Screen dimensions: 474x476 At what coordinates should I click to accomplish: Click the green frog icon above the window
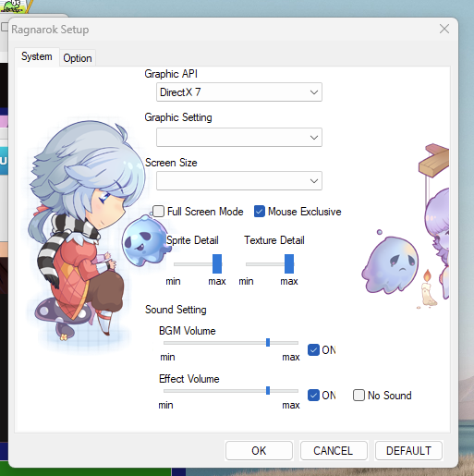pyautogui.click(x=13, y=6)
